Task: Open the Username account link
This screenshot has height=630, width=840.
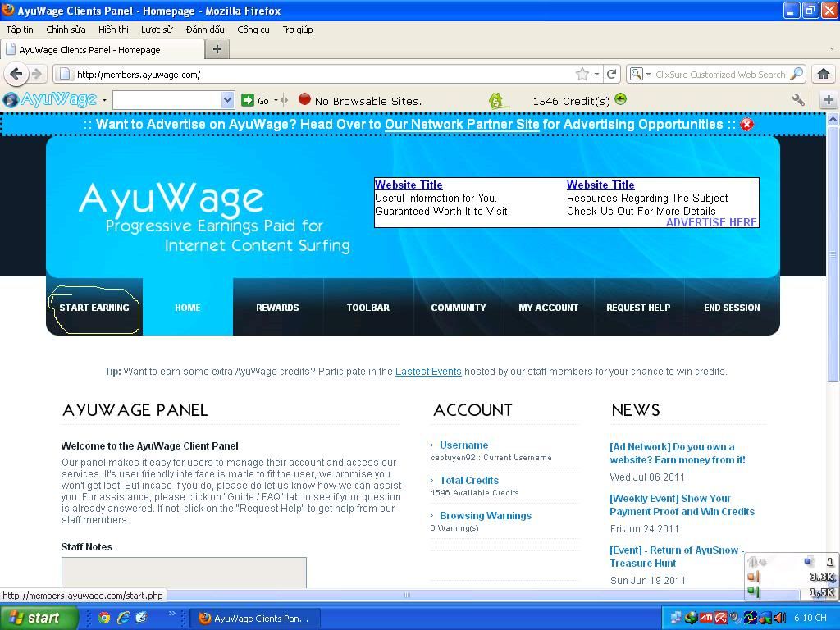Action: click(464, 445)
